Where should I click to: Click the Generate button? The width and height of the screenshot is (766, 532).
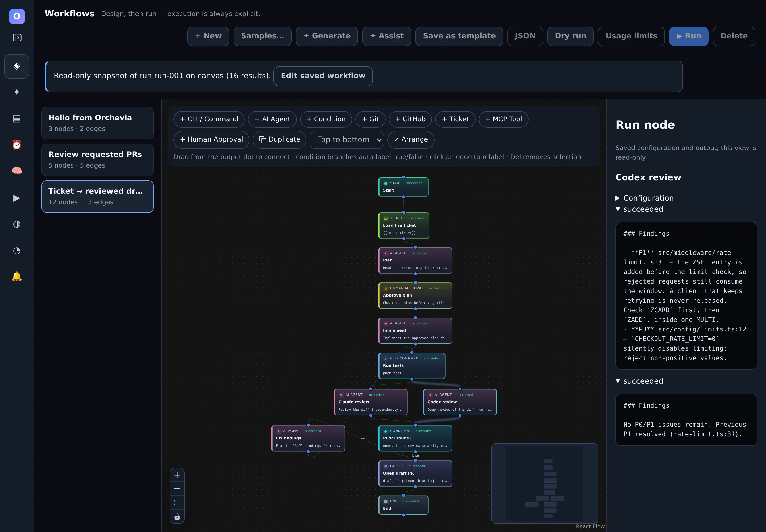tap(327, 36)
